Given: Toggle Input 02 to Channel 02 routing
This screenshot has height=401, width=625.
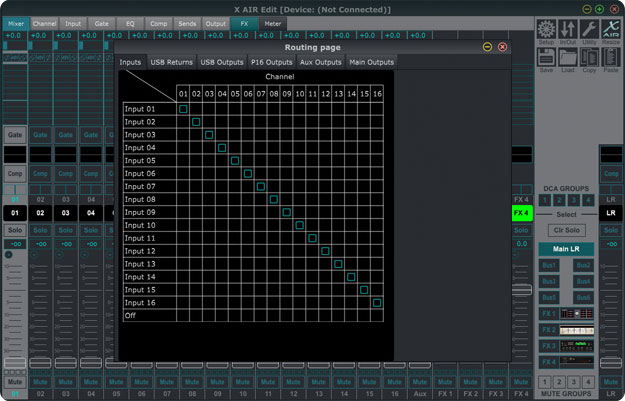Looking at the screenshot, I should pos(196,122).
